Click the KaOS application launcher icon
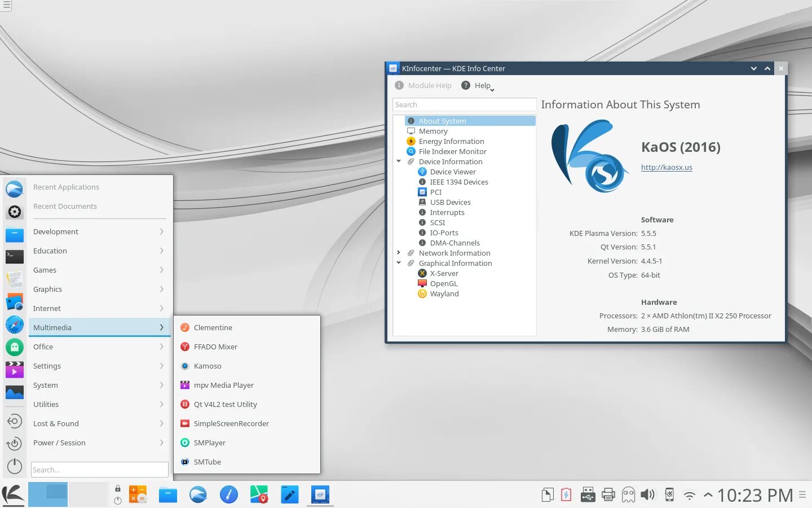The image size is (812, 508). (13, 495)
